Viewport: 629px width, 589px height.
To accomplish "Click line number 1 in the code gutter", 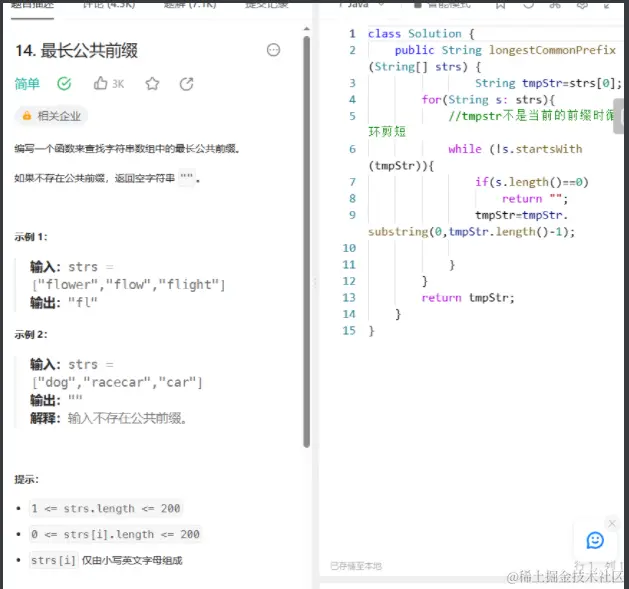I will [352, 34].
